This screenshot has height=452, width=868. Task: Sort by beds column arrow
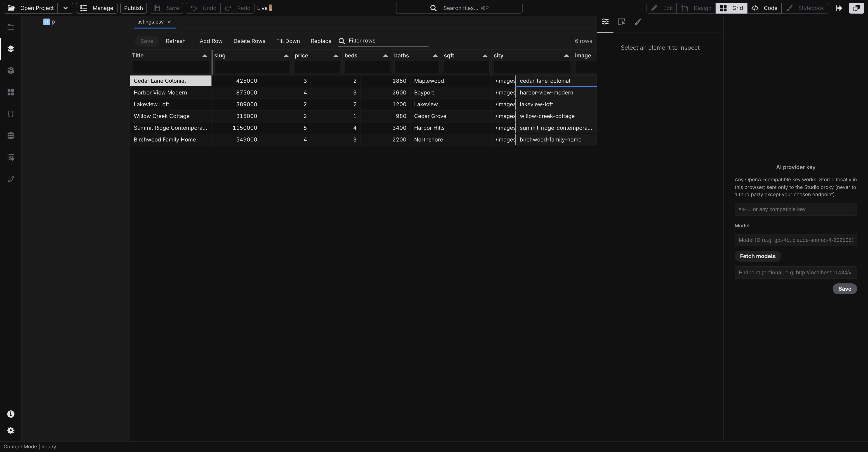pyautogui.click(x=385, y=56)
